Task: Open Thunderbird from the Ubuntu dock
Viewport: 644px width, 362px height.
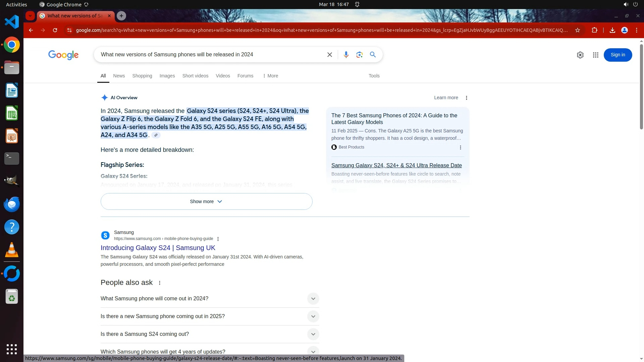Action: (12, 204)
